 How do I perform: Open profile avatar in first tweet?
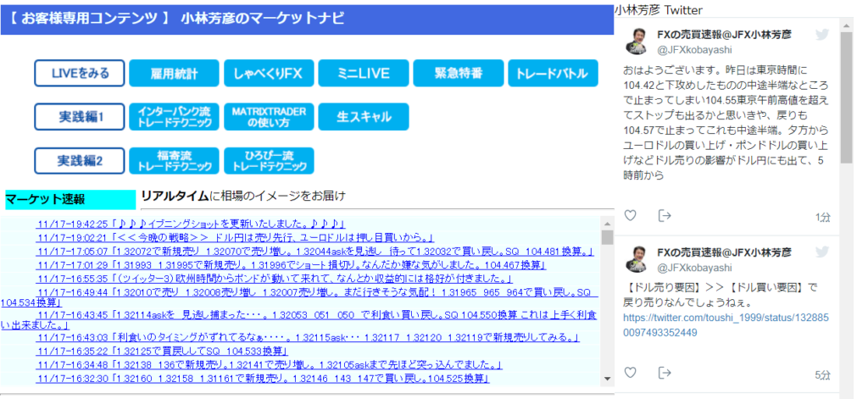coord(636,42)
